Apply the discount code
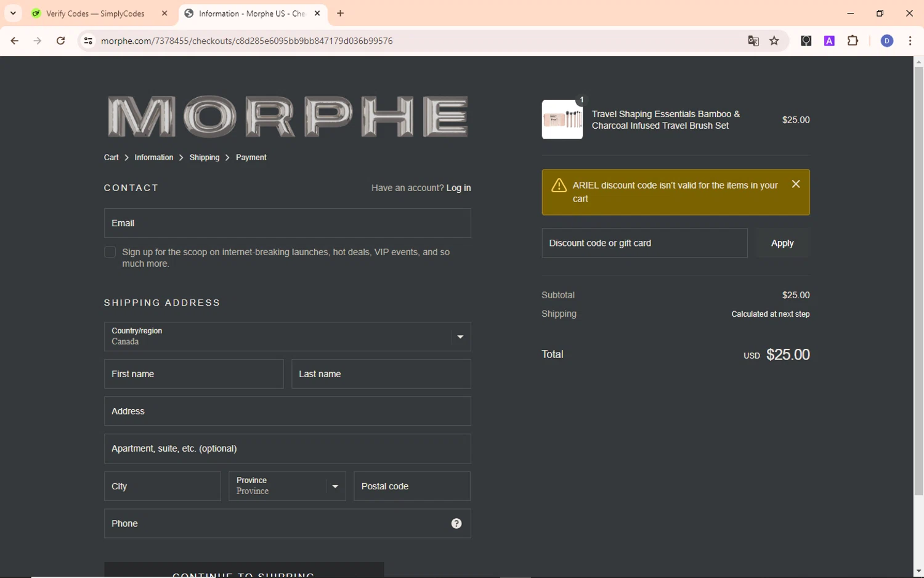924x578 pixels. pyautogui.click(x=782, y=243)
